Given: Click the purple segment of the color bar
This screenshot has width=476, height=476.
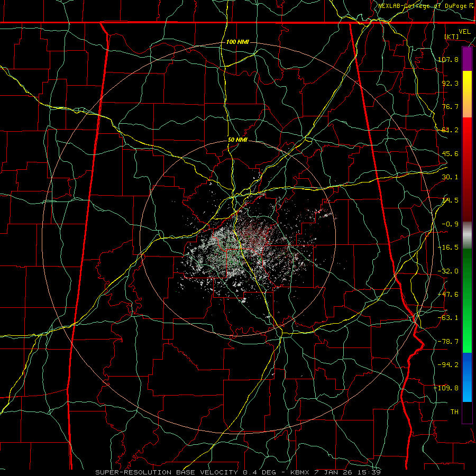Looking at the screenshot, I should pos(467,59).
